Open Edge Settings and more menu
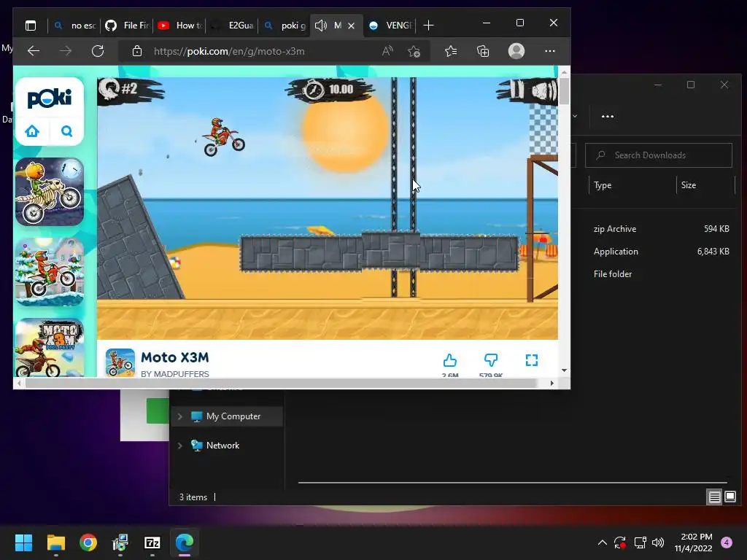 coord(550,51)
